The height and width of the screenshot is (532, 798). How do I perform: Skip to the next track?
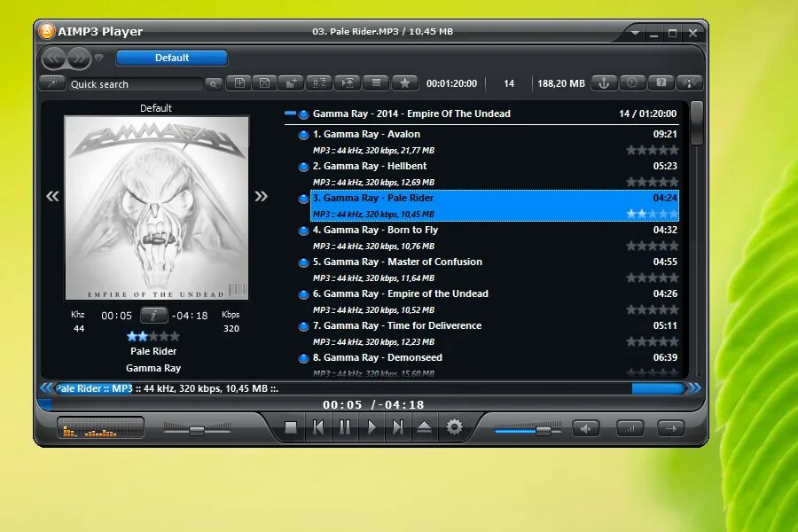click(398, 427)
